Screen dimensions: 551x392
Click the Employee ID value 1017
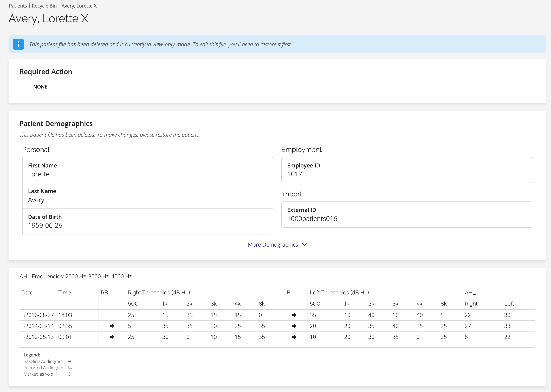(x=295, y=174)
